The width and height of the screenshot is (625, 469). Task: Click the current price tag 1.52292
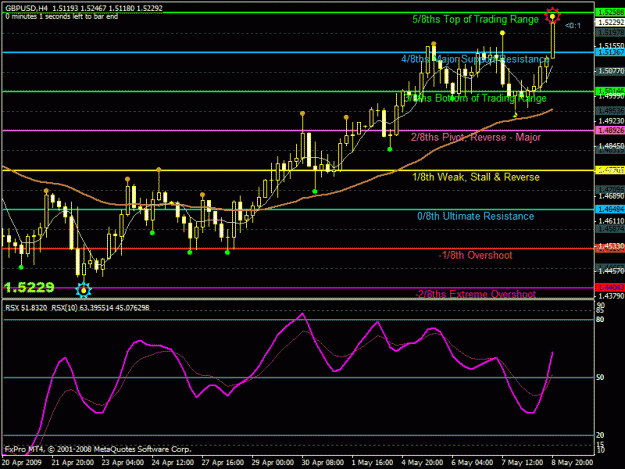click(x=611, y=22)
